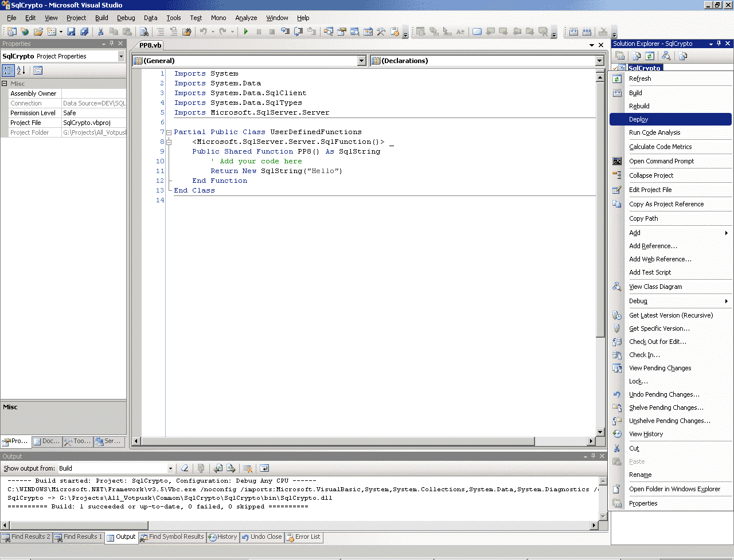
Task: Collapse the Misc category in Properties
Action: point(5,84)
